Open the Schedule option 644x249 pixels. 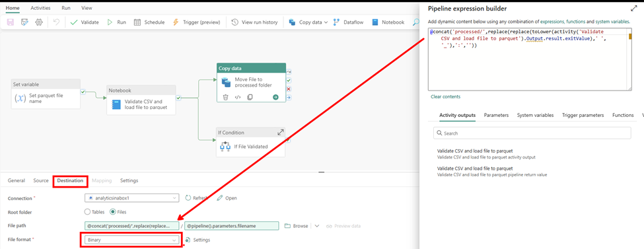tap(149, 22)
